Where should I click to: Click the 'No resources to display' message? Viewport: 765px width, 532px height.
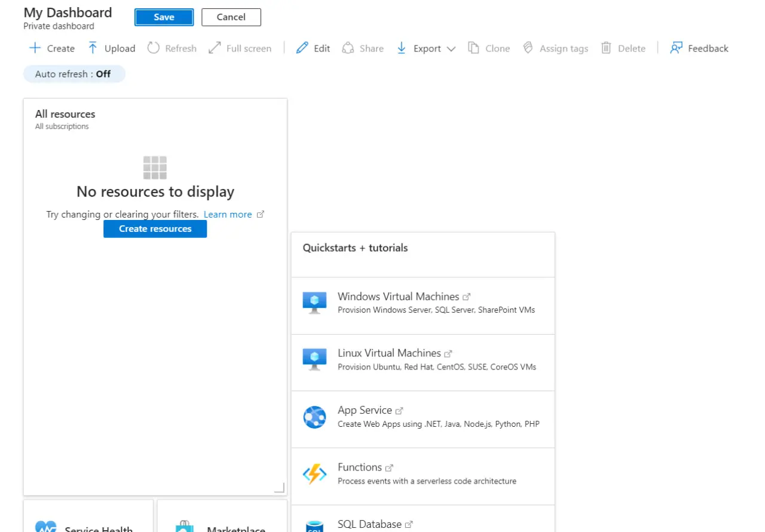tap(155, 192)
